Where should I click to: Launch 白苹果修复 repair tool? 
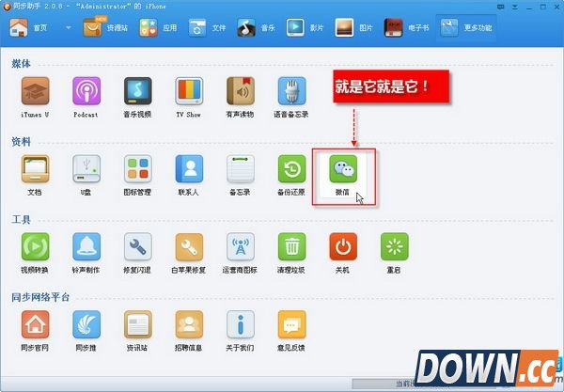point(189,246)
